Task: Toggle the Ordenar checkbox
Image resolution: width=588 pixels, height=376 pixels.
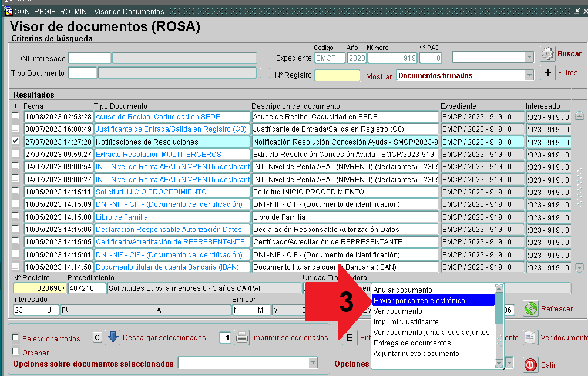Action: coord(16,352)
